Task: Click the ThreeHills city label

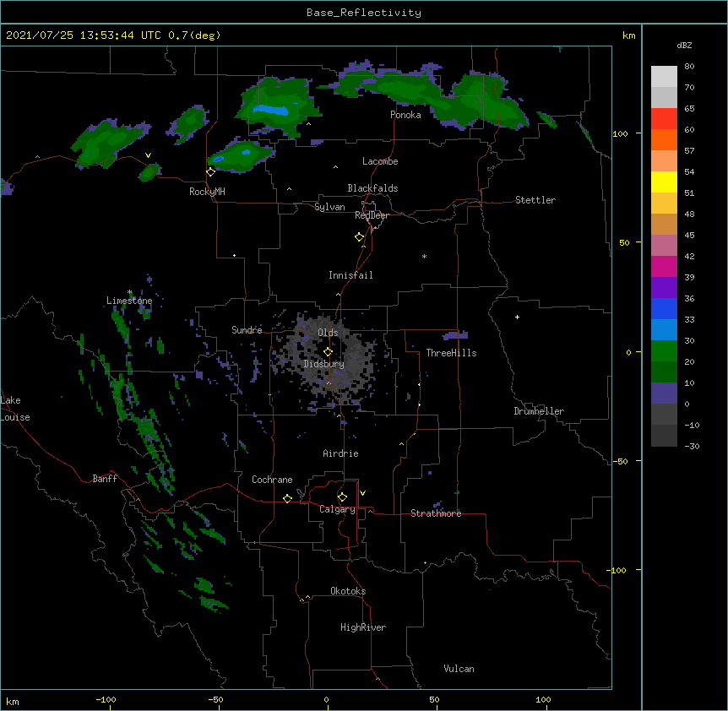Action: [x=451, y=353]
